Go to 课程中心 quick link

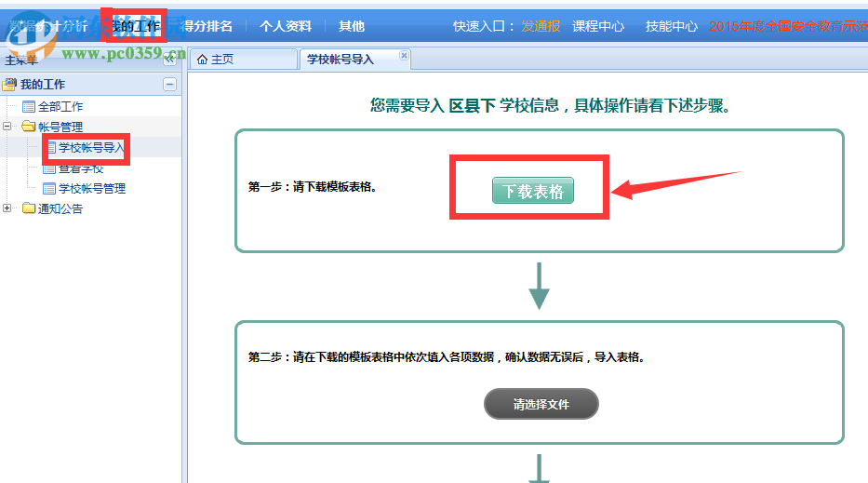tap(598, 26)
